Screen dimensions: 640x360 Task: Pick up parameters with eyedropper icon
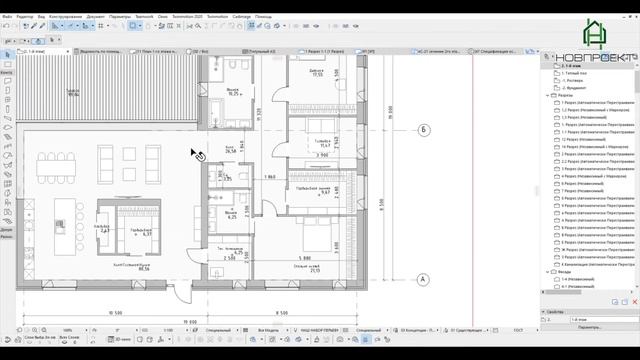pyautogui.click(x=34, y=26)
